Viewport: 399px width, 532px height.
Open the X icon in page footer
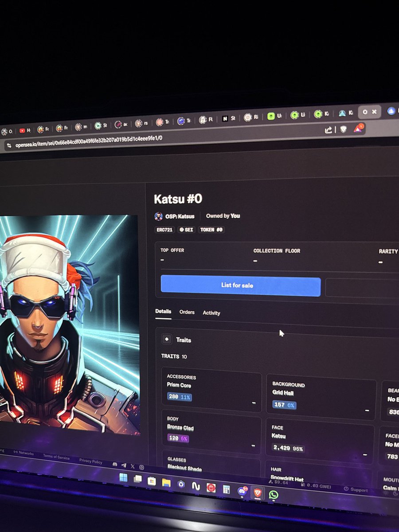point(133,466)
